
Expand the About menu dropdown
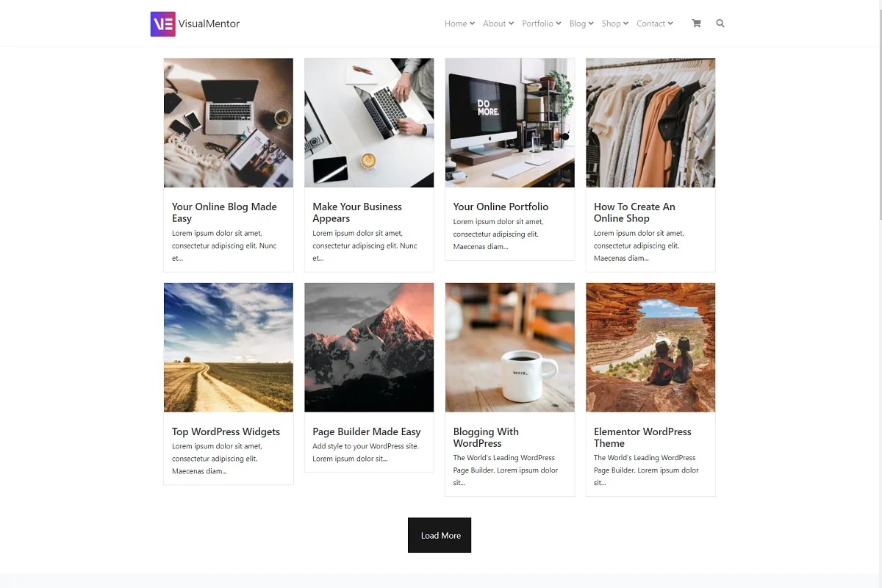pos(498,24)
